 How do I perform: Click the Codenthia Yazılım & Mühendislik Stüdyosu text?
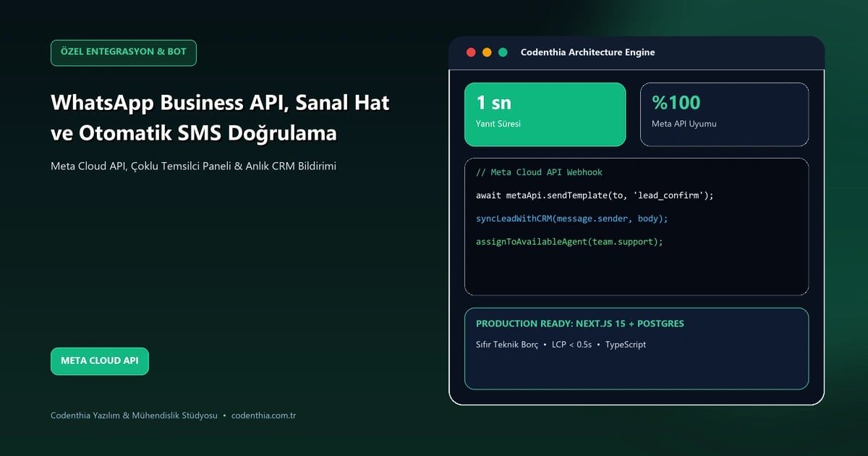[x=134, y=415]
